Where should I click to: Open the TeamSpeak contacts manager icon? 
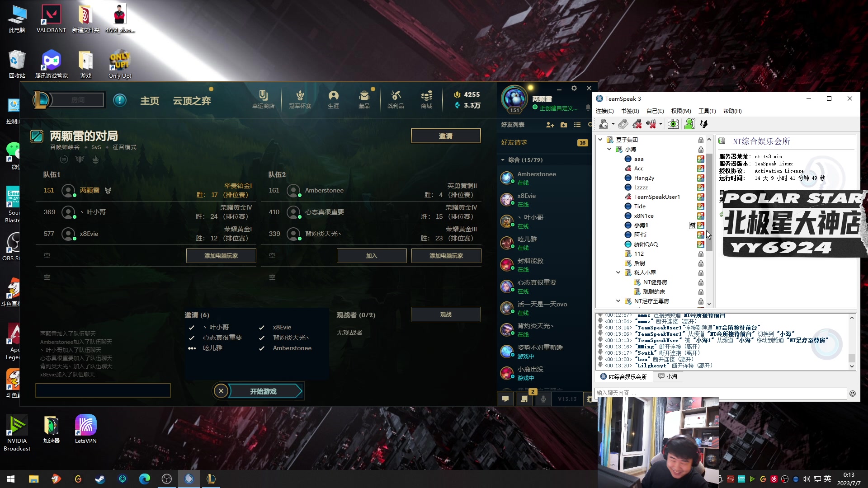[x=689, y=124]
